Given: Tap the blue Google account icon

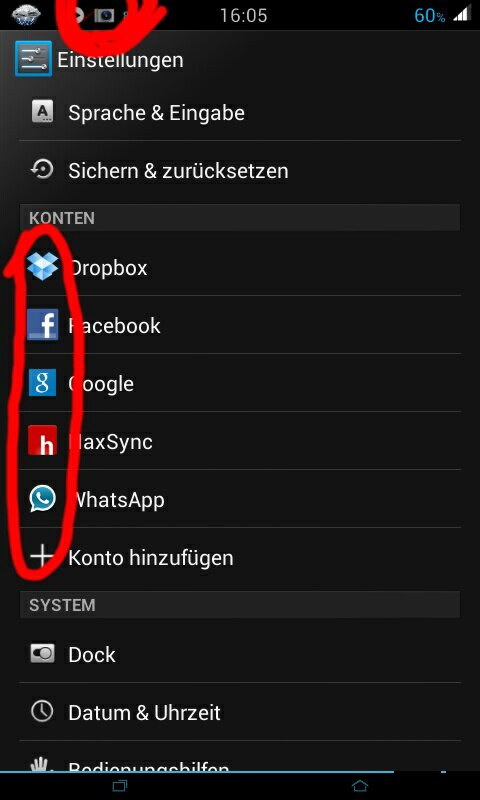Looking at the screenshot, I should click(42, 383).
